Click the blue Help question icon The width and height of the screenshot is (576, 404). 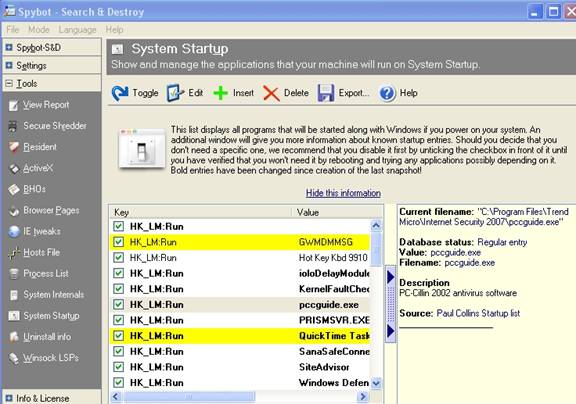click(387, 93)
